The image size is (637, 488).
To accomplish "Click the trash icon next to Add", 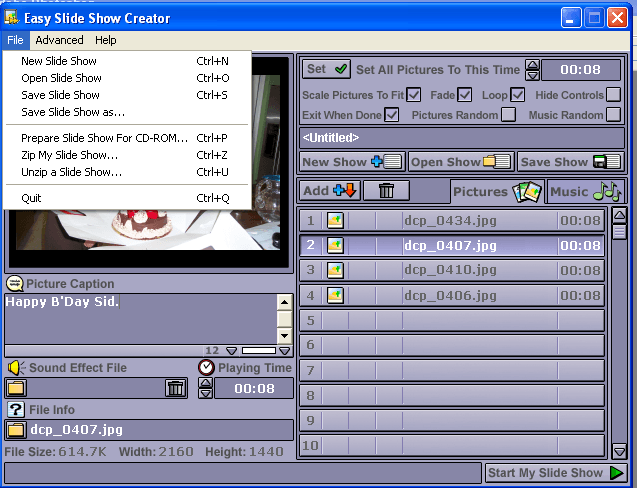I will 386,191.
